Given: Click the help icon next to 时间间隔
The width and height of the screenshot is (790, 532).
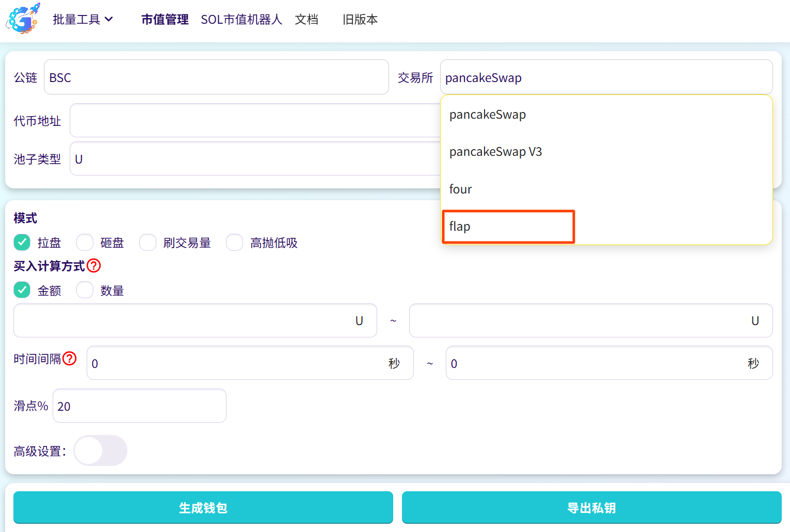Looking at the screenshot, I should coord(70,359).
